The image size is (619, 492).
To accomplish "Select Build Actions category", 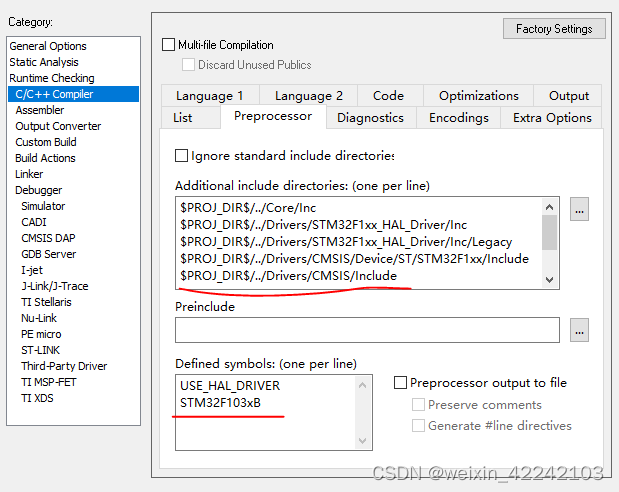I will point(73,158).
